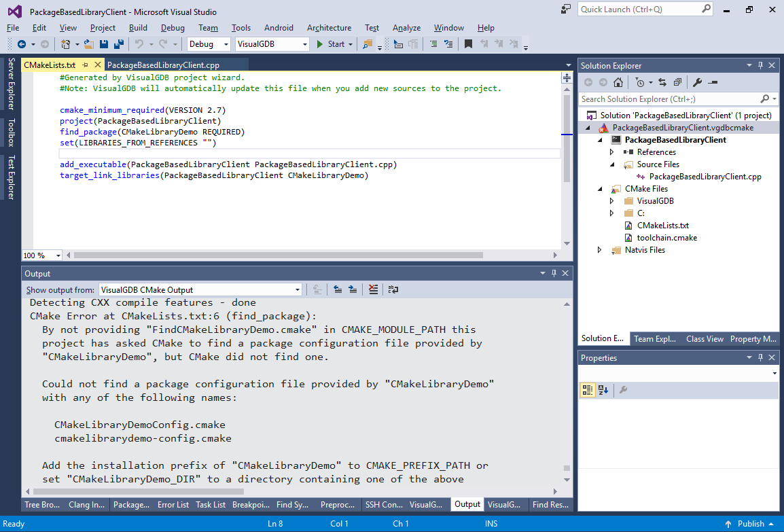Auto-hide the Solution Explorer panel

click(x=761, y=65)
